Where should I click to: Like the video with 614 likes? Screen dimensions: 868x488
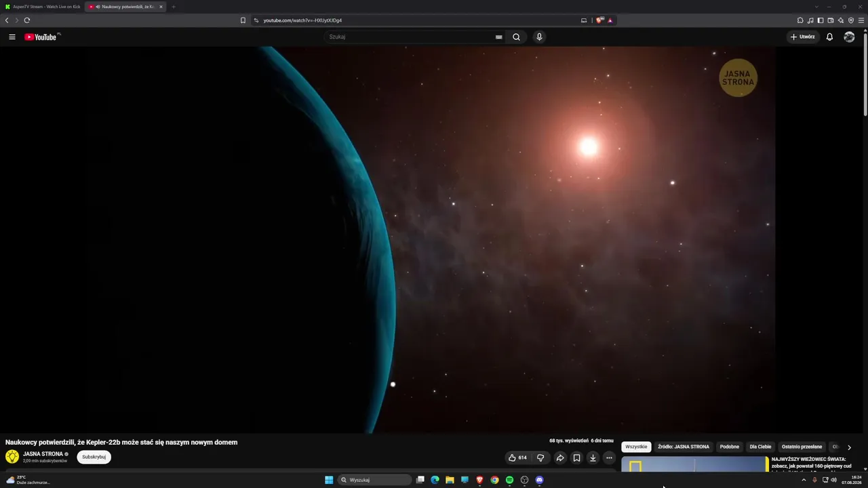point(517,457)
